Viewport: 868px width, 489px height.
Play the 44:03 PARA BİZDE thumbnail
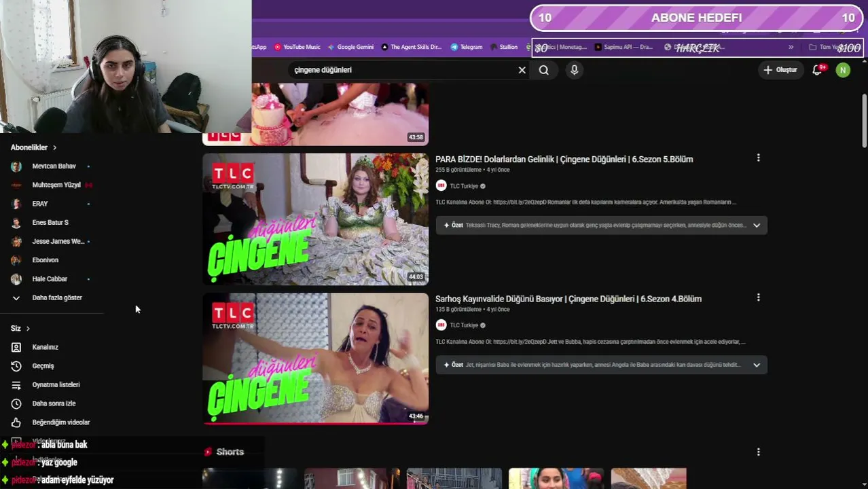[x=316, y=219]
